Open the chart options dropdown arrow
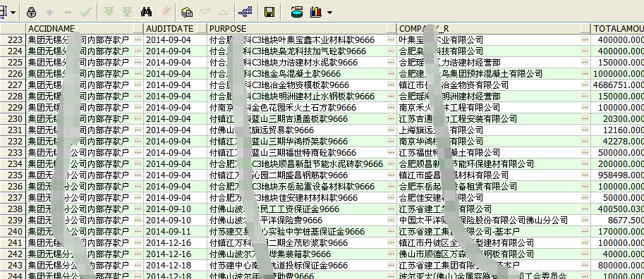Viewport: 644px width, 279px height. tap(329, 13)
